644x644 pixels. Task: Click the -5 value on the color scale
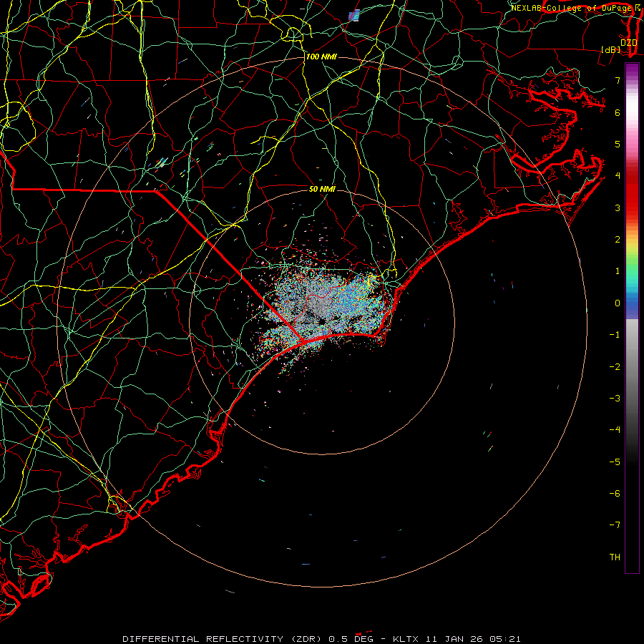click(615, 462)
